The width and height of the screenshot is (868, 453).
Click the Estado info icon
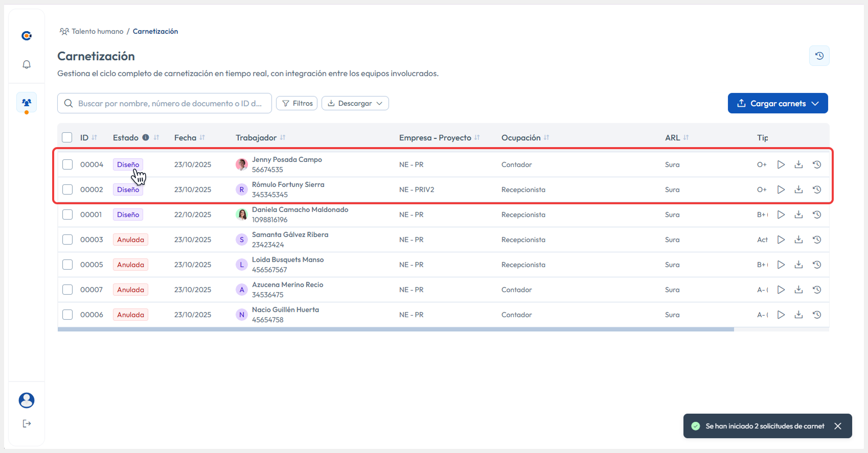(x=146, y=137)
